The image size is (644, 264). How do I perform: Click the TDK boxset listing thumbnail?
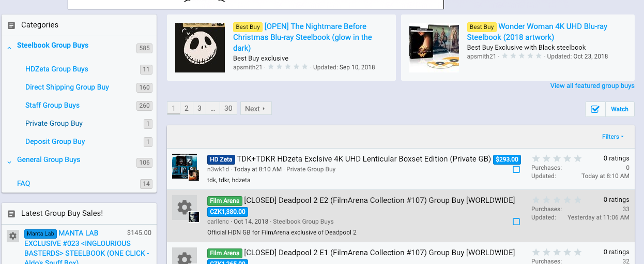pos(185,167)
